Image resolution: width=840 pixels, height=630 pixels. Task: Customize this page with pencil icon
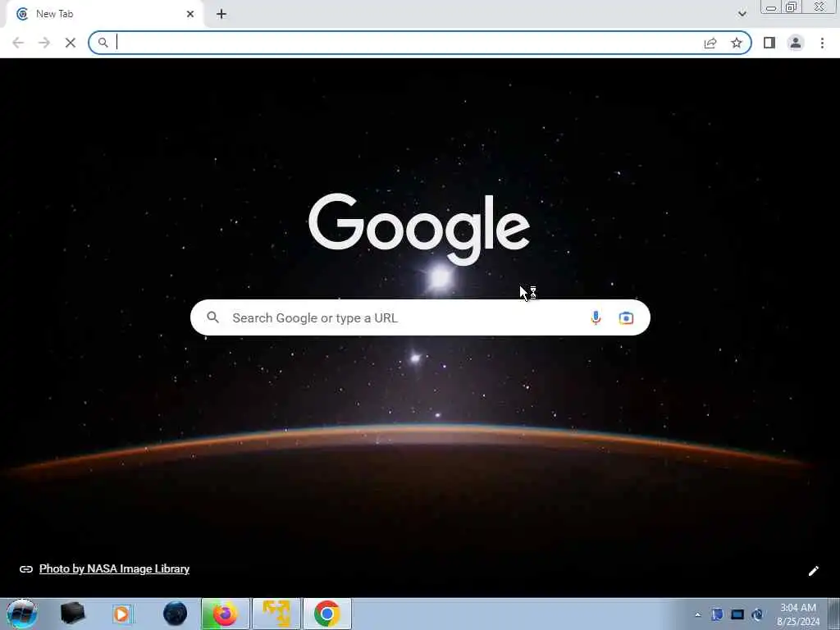(x=813, y=571)
